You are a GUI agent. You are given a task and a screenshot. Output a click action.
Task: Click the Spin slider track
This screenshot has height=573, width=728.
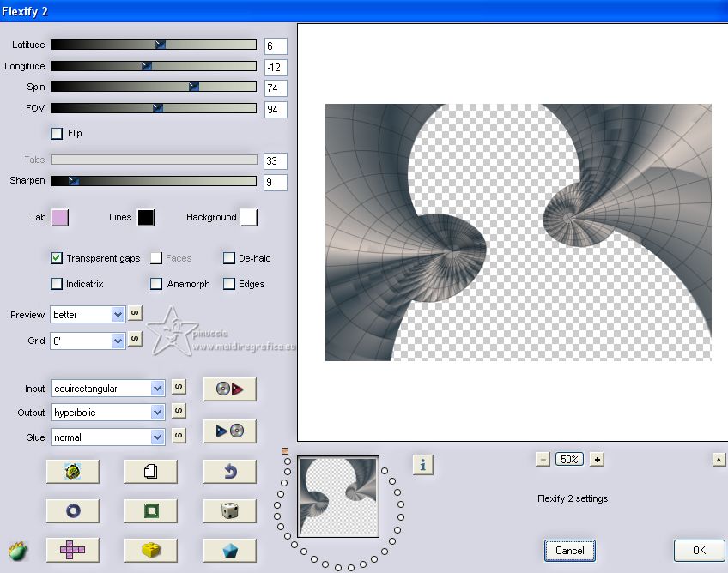point(153,87)
